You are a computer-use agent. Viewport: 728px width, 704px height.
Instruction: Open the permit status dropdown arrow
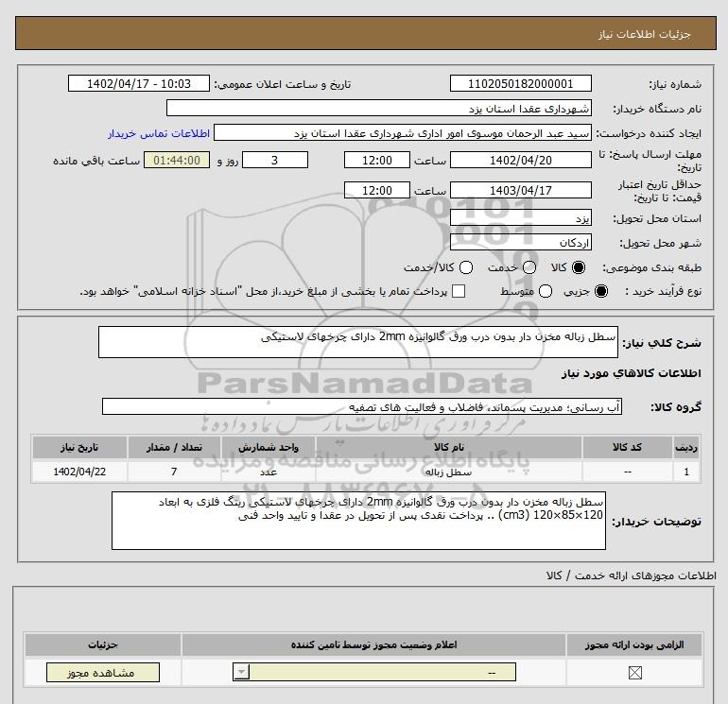241,672
